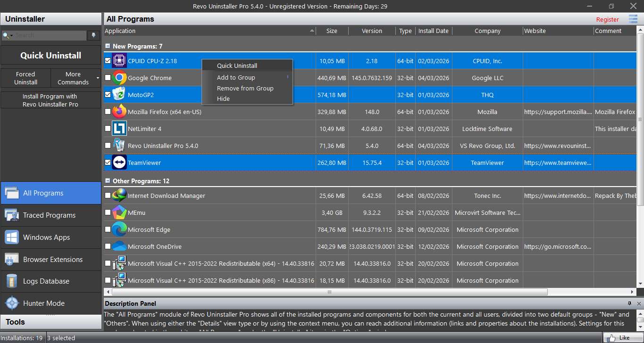
Task: Tick the Internet Download Manager checkbox
Action: coord(108,196)
